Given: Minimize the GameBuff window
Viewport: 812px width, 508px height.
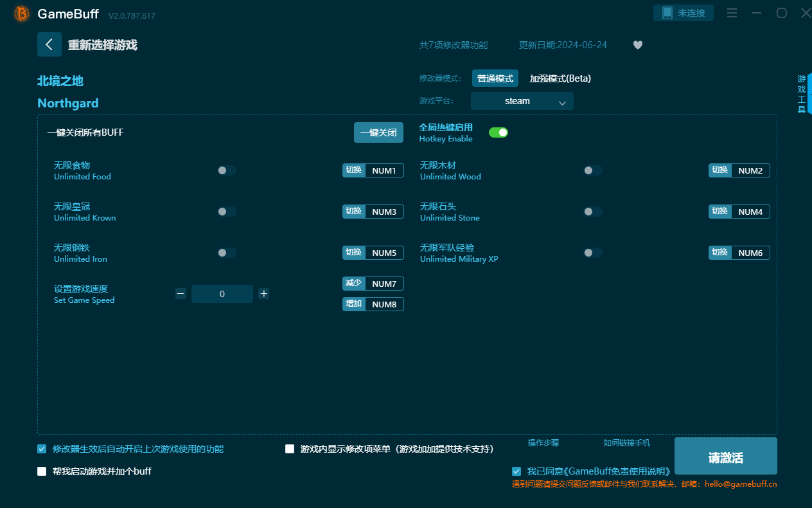Looking at the screenshot, I should point(757,13).
